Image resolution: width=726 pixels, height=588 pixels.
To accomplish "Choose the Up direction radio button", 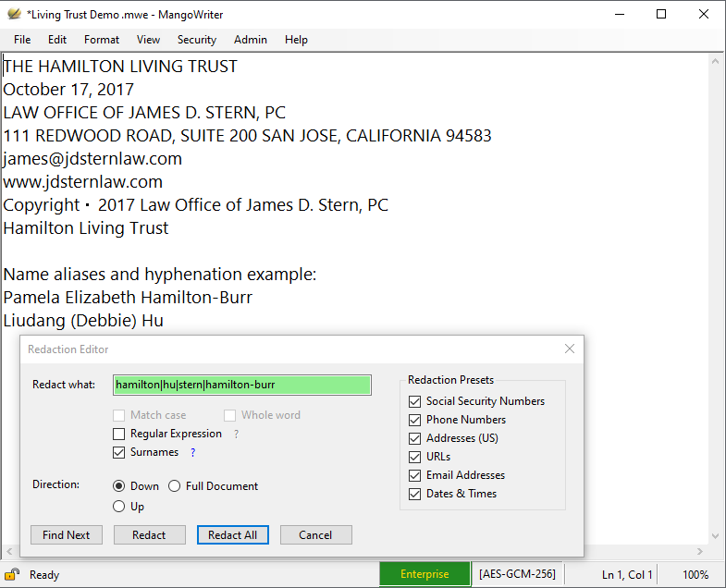I will coord(119,507).
